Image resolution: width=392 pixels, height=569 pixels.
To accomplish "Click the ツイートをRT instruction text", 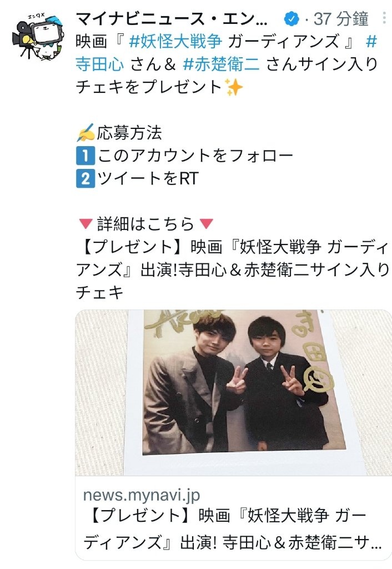I will (148, 178).
